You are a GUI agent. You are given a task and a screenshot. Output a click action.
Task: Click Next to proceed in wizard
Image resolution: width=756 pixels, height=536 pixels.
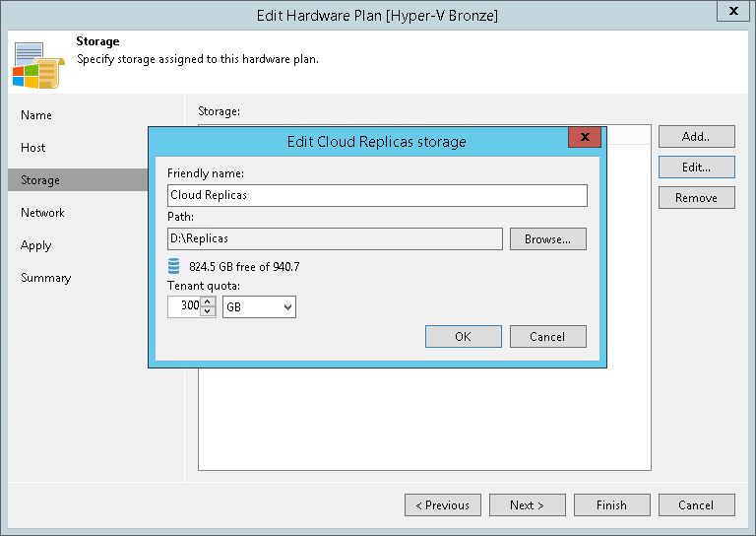click(527, 505)
